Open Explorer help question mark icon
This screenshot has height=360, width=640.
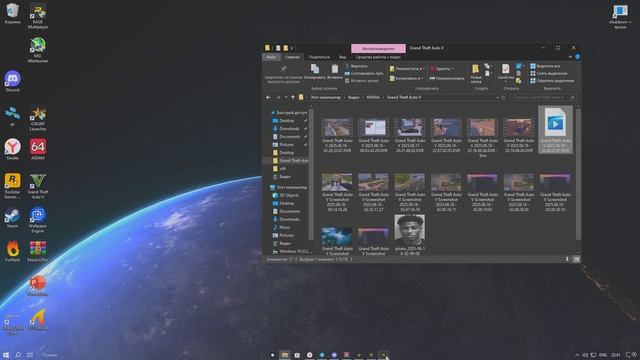577,57
